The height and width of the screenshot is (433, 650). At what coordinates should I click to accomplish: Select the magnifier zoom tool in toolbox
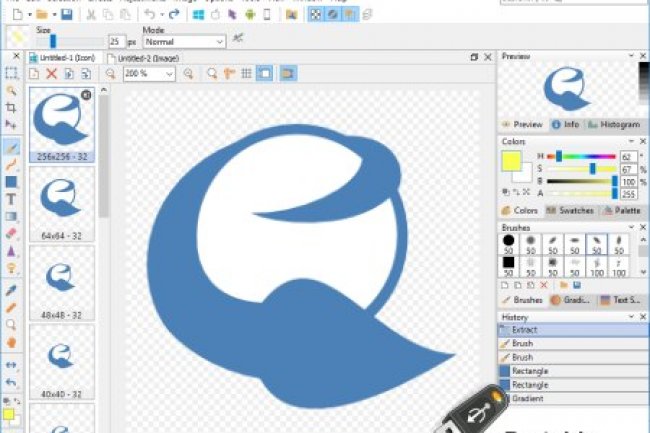pos(11,324)
